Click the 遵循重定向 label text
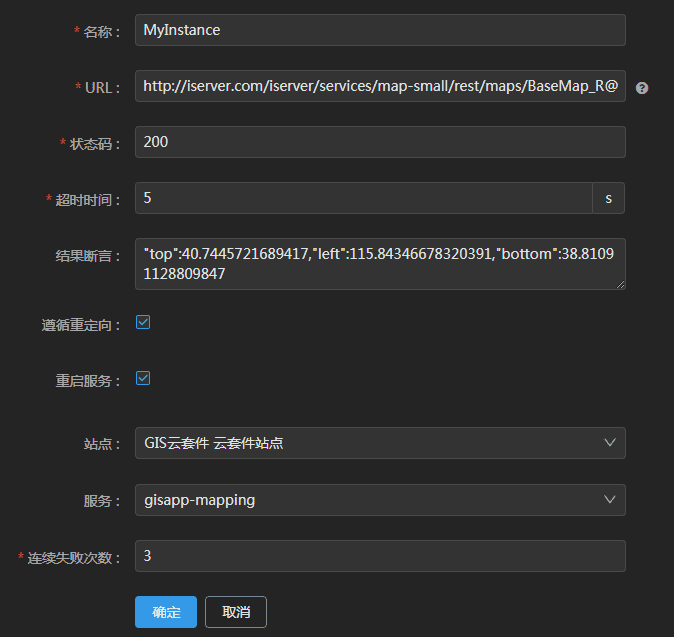Screen dimensions: 674x637 (x=88, y=325)
